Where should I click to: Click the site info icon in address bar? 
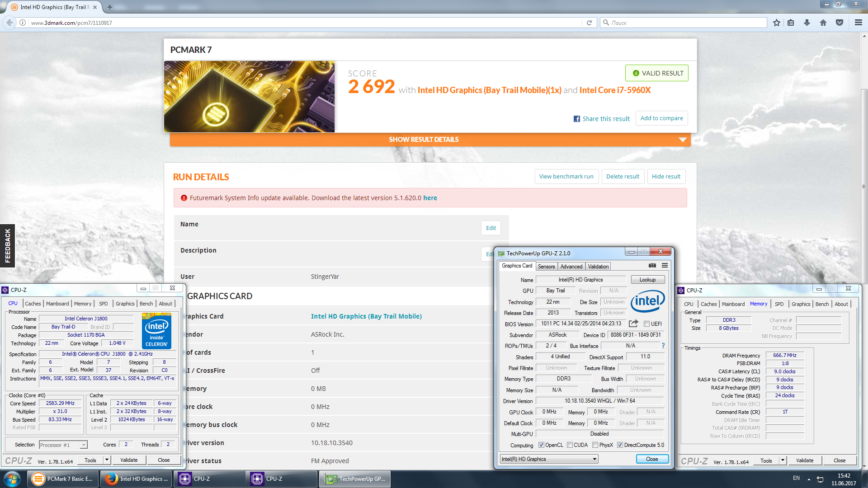tap(23, 23)
